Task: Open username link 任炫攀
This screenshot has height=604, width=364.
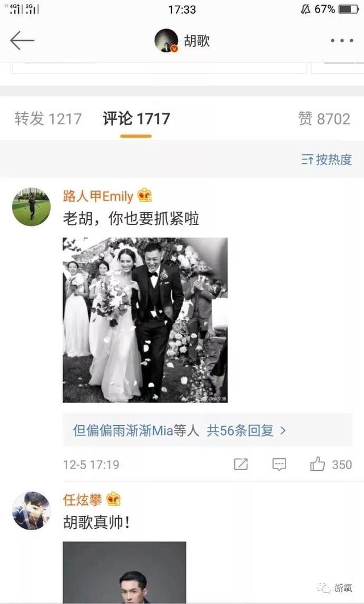Action: (x=82, y=500)
